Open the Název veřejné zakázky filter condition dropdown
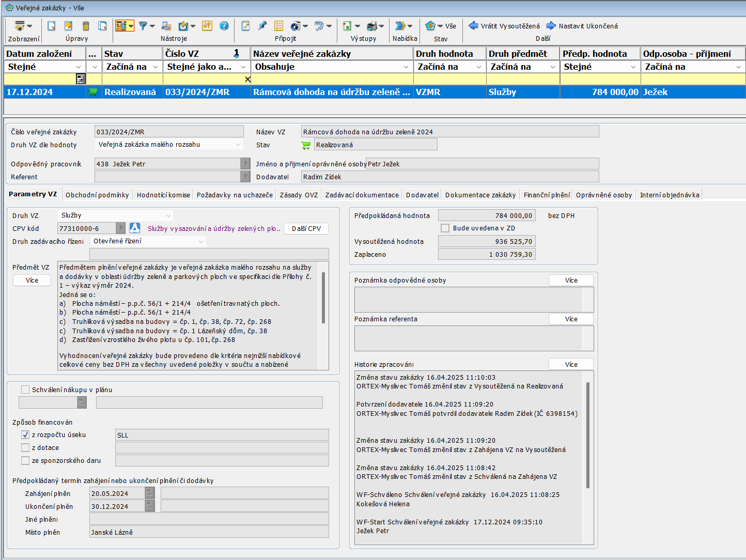Screen dimensions: 746x560 point(406,67)
